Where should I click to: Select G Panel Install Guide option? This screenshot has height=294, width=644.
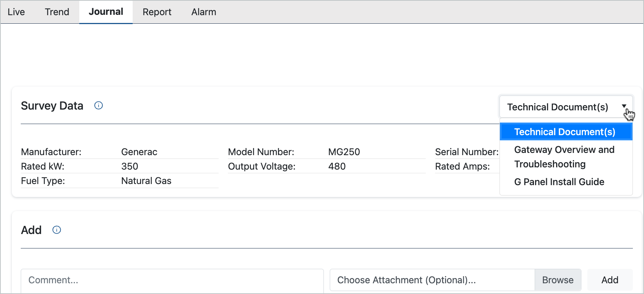point(559,182)
